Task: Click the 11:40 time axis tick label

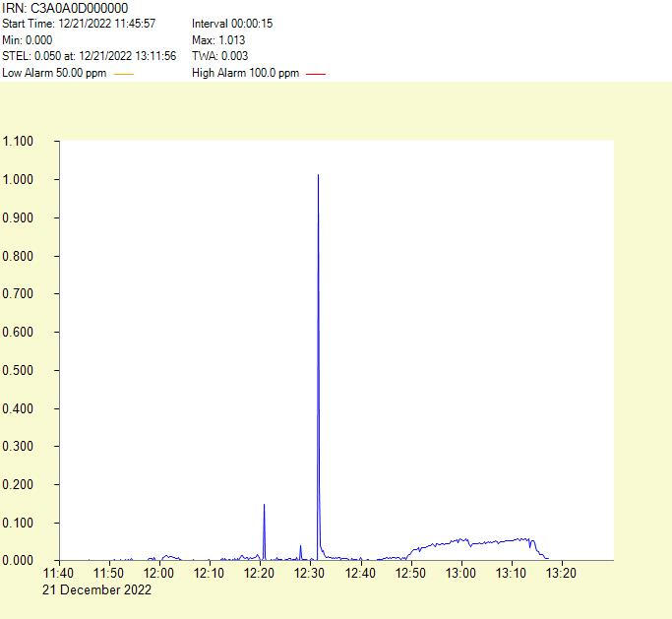Action: pos(59,573)
